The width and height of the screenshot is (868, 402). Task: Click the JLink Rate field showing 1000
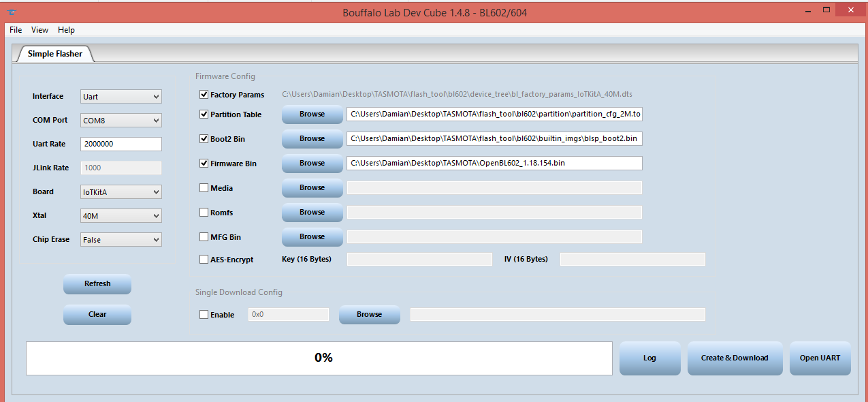121,168
